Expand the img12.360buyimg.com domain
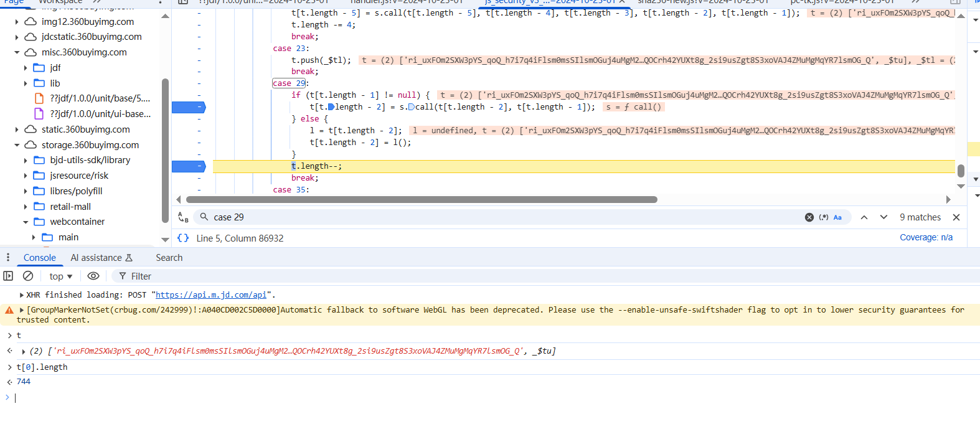Viewport: 980px width, 429px height. (x=17, y=22)
